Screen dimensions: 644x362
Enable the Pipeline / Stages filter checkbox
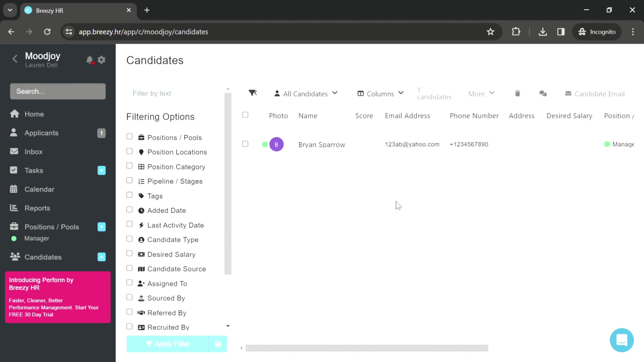[x=130, y=181]
